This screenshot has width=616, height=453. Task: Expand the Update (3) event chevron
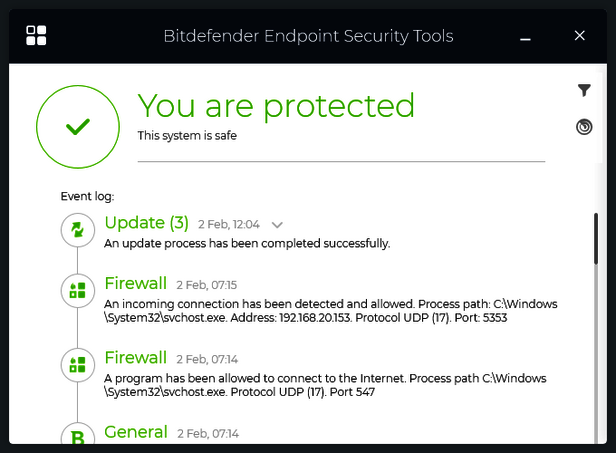[278, 225]
